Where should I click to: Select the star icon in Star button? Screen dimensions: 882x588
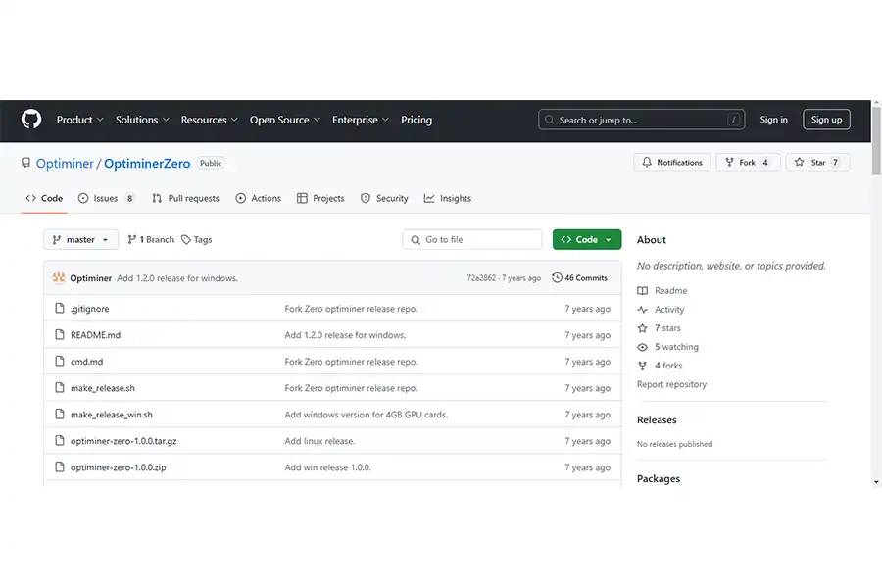(799, 162)
